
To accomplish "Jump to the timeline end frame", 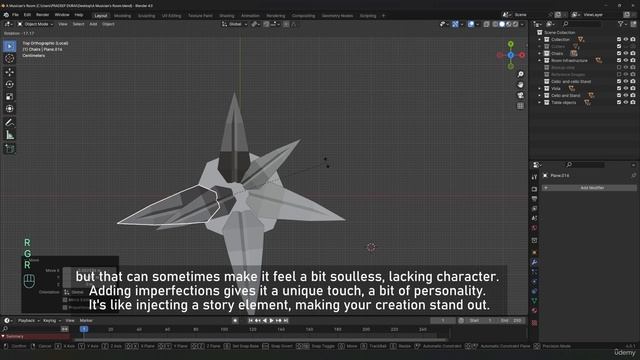I will 286,321.
